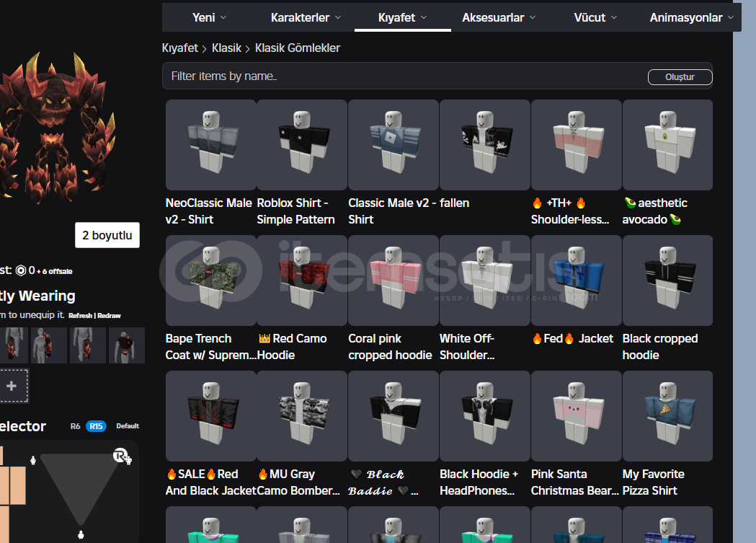The image size is (756, 543).
Task: Equip SALE Red And Black Jacket
Action: point(210,415)
